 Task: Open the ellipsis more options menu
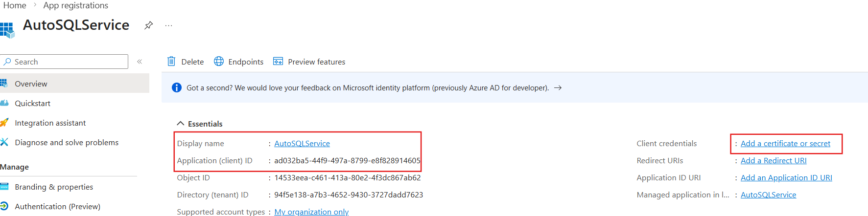click(x=168, y=25)
